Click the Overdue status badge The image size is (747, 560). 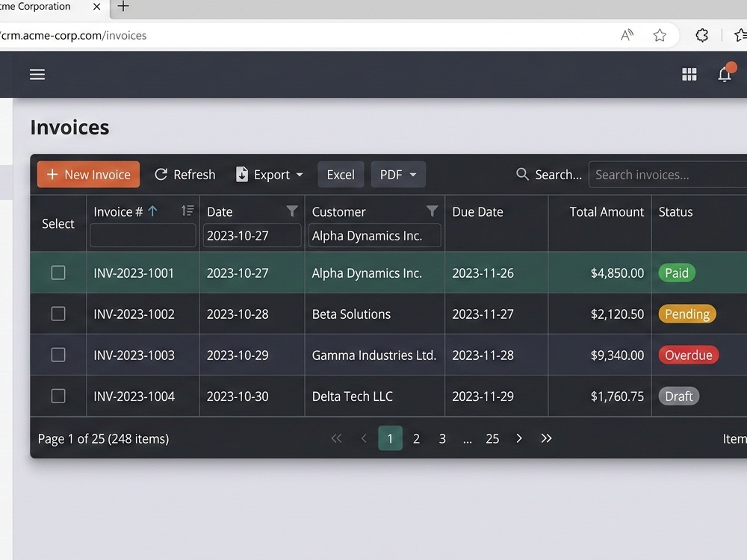click(689, 355)
